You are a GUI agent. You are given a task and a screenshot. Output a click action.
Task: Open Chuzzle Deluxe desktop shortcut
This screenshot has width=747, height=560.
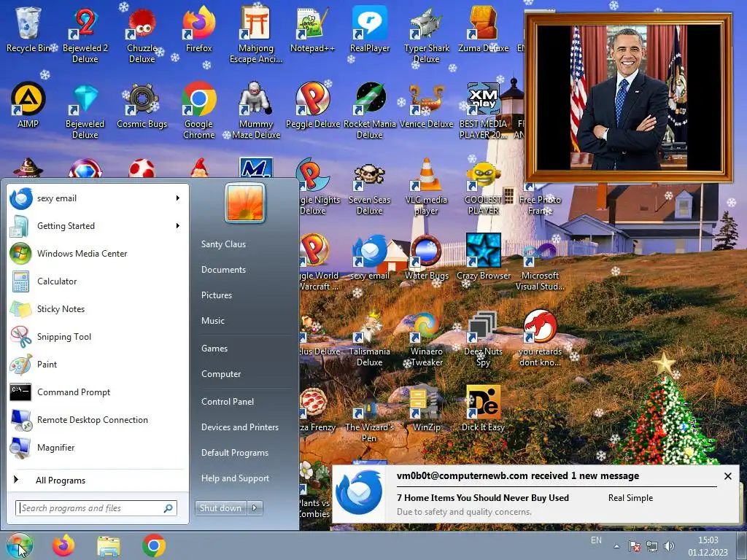[x=142, y=34]
